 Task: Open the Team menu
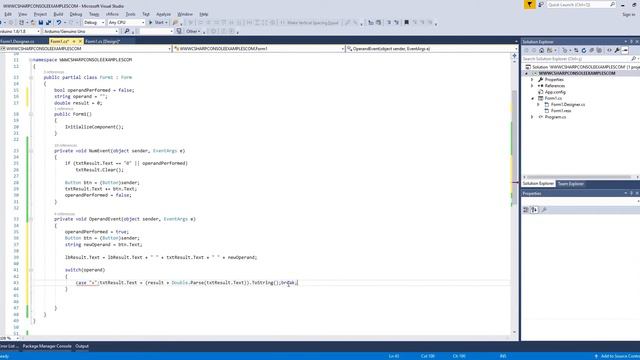[x=94, y=14]
